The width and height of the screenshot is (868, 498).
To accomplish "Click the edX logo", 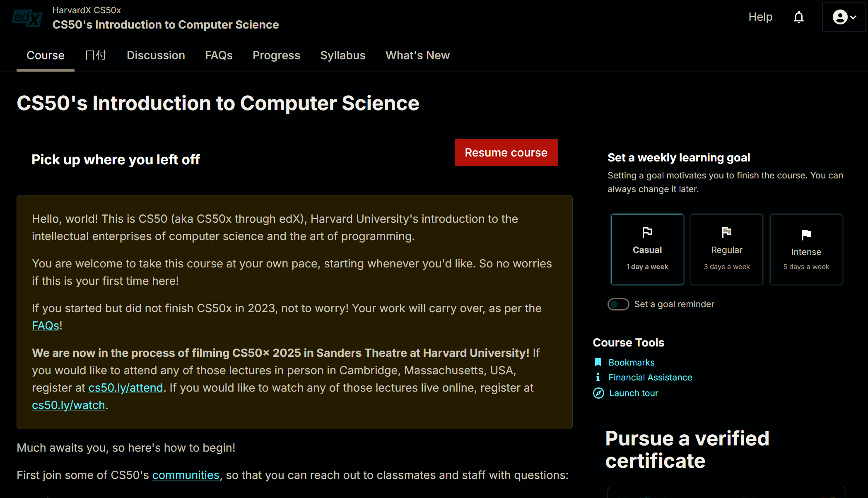I will (x=27, y=18).
